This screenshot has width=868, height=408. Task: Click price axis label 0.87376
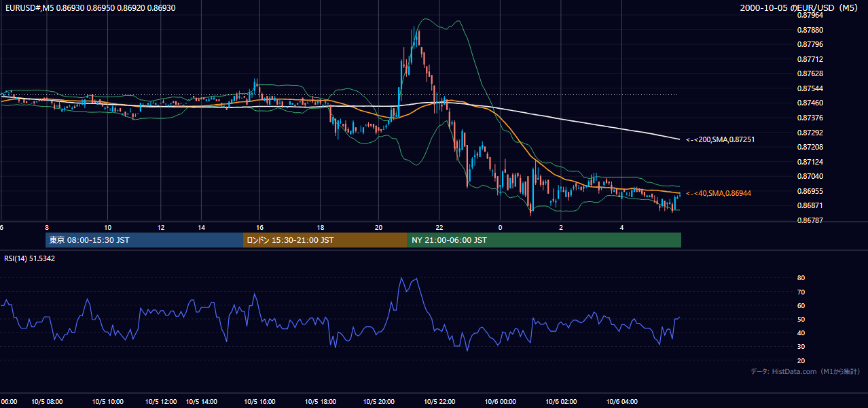tap(810, 118)
